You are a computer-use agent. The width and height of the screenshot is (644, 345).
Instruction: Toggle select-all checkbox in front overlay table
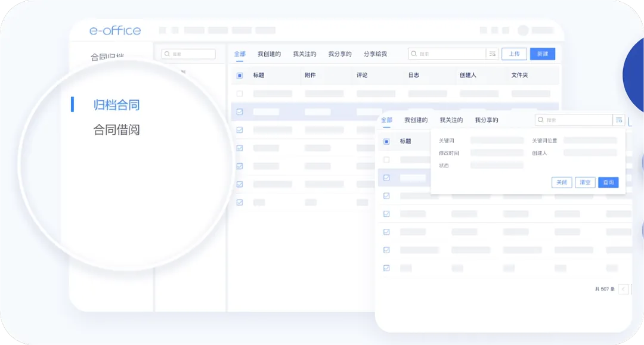point(386,141)
